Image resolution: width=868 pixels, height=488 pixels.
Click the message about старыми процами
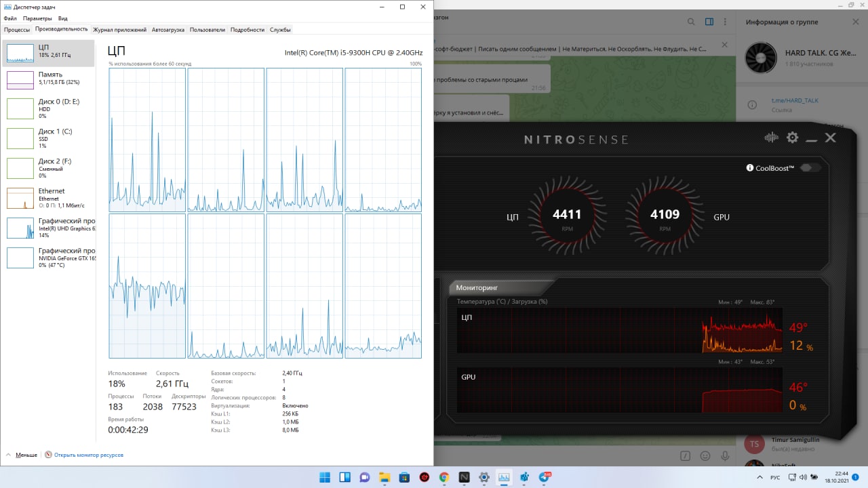click(492, 79)
